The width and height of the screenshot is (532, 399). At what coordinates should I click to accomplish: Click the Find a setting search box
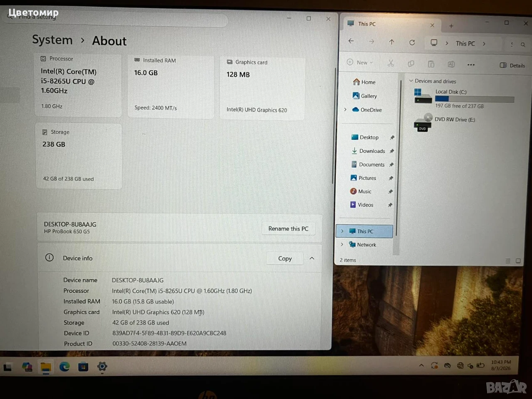coord(116,18)
